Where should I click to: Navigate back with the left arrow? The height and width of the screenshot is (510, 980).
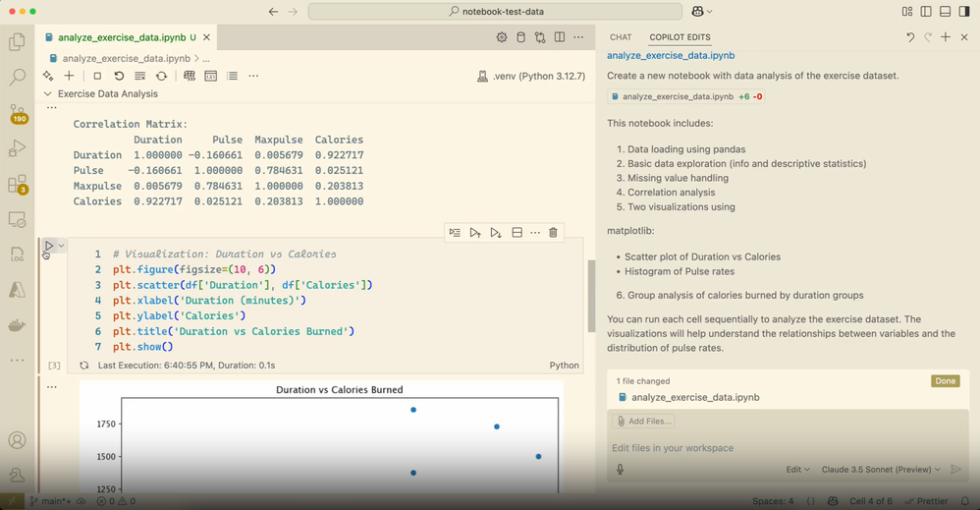(x=273, y=11)
